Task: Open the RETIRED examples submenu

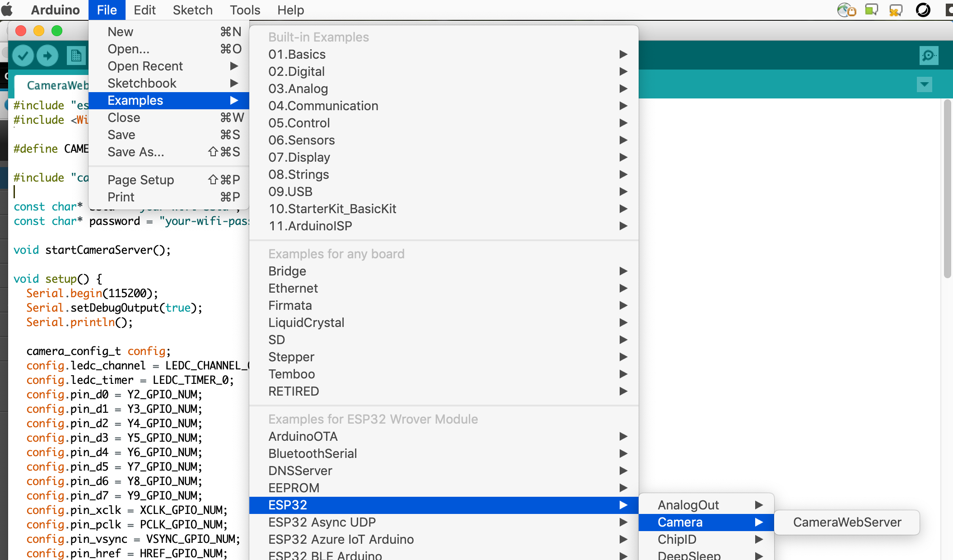Action: pyautogui.click(x=444, y=391)
